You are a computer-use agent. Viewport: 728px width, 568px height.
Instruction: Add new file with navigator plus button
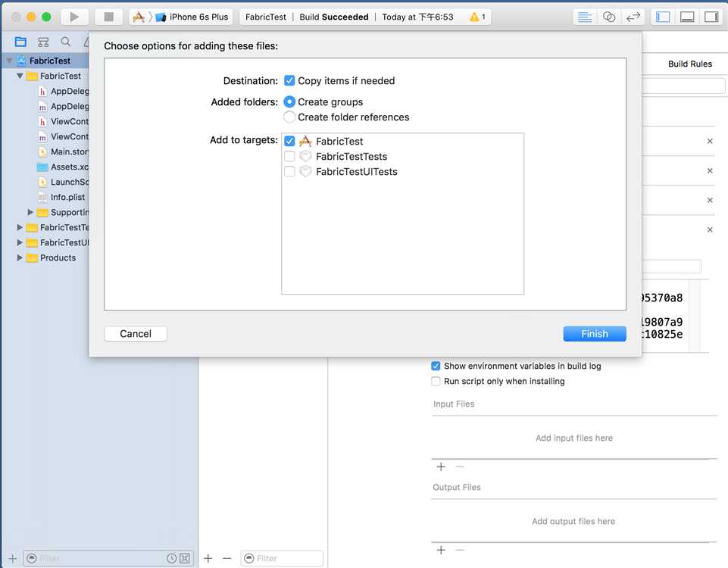13,558
